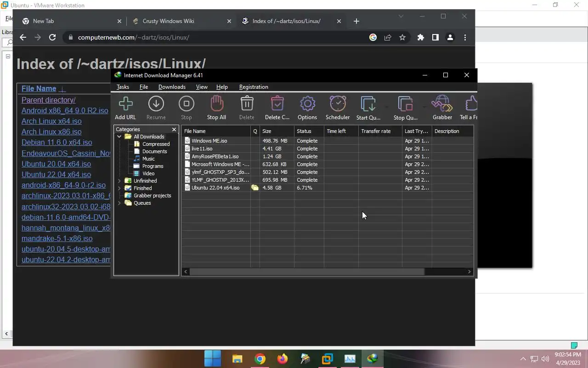Sort downloads by Size column header

click(x=277, y=131)
